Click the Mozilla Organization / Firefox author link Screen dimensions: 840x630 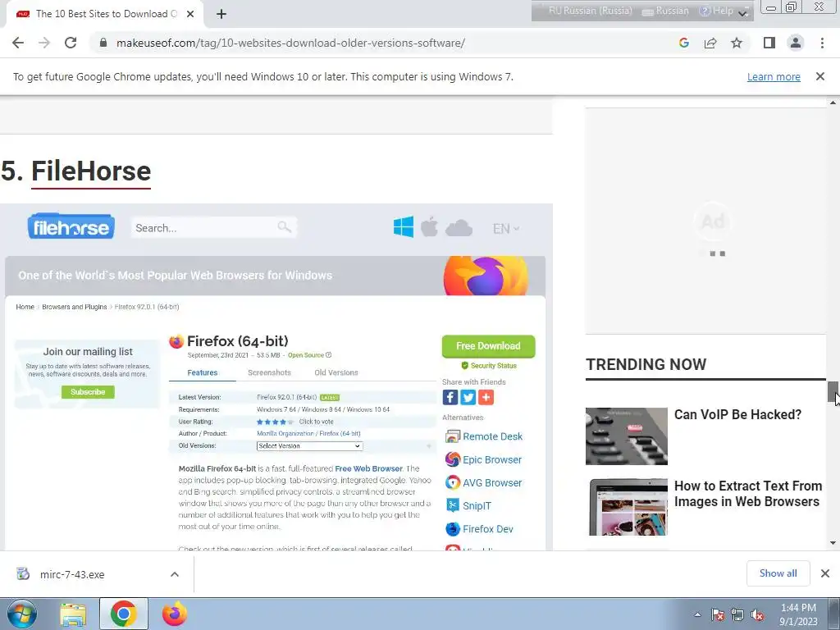click(x=308, y=433)
